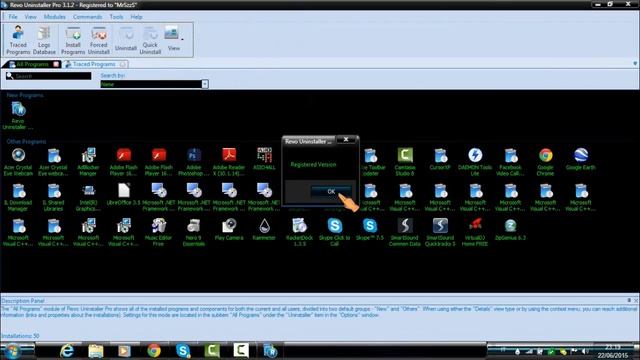Click OK in the Registered Version dialog
Viewport: 640px width, 360px height.
click(331, 191)
